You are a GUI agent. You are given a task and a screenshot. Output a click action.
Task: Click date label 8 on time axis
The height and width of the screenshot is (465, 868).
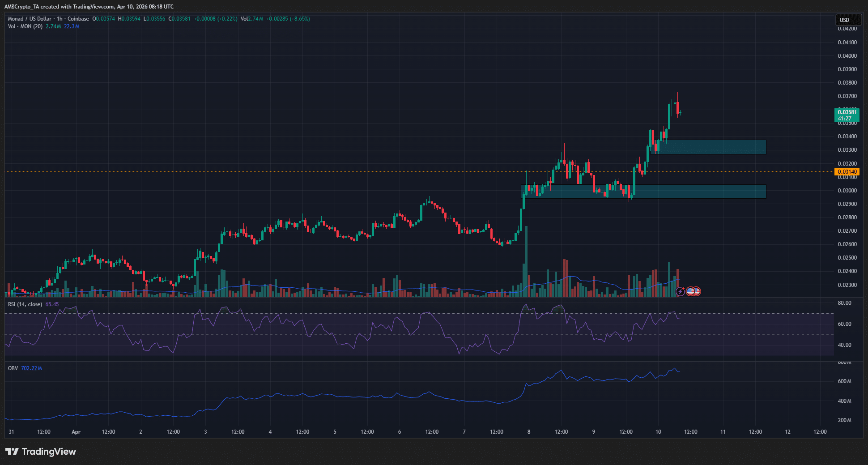[529, 432]
